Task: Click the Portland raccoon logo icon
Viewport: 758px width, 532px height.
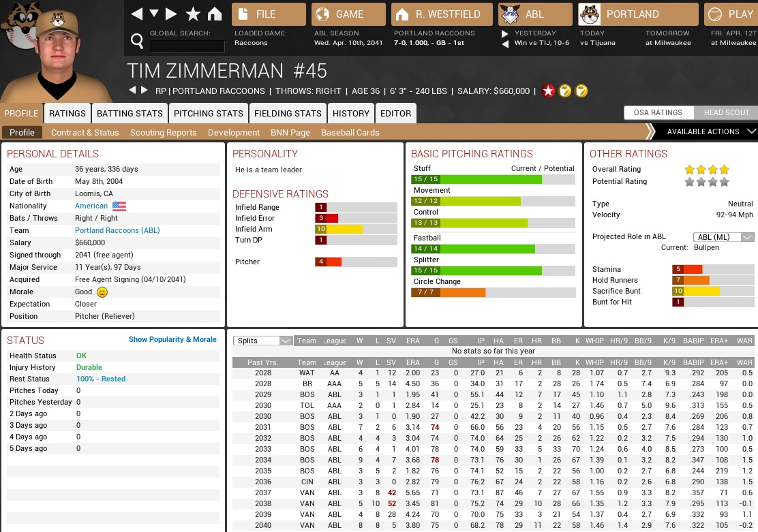Action: click(x=590, y=14)
